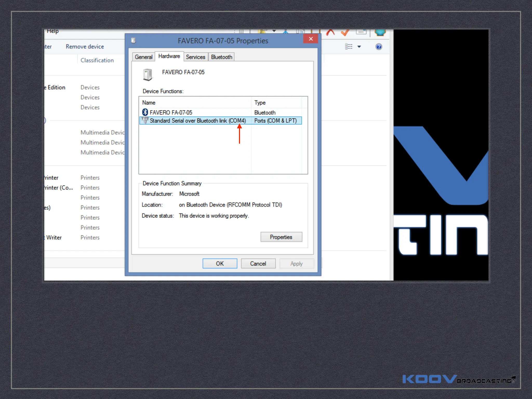Click the change view list icon
Screen dimensions: 532x399
(x=349, y=47)
